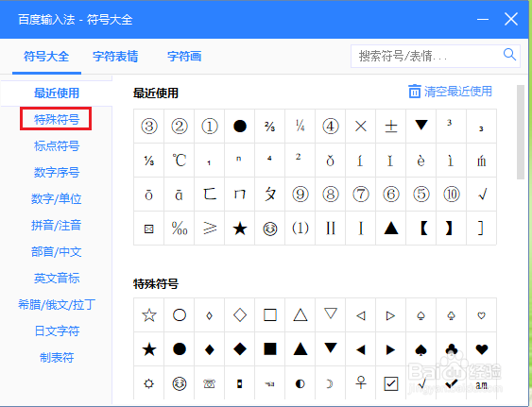The height and width of the screenshot is (407, 532).
Task: Insert the ≥ greater-or-equal symbol
Action: [210, 228]
